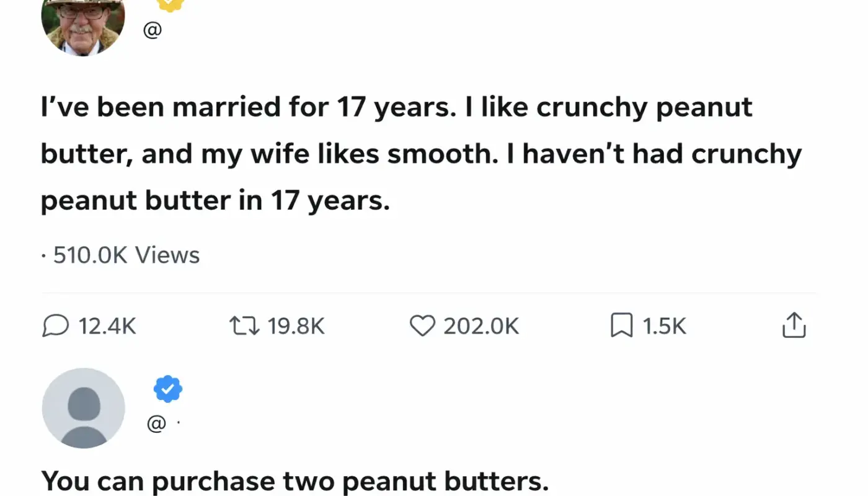Click the replier's @ handle
Image resolution: width=868 pixels, height=496 pixels.
(x=157, y=424)
